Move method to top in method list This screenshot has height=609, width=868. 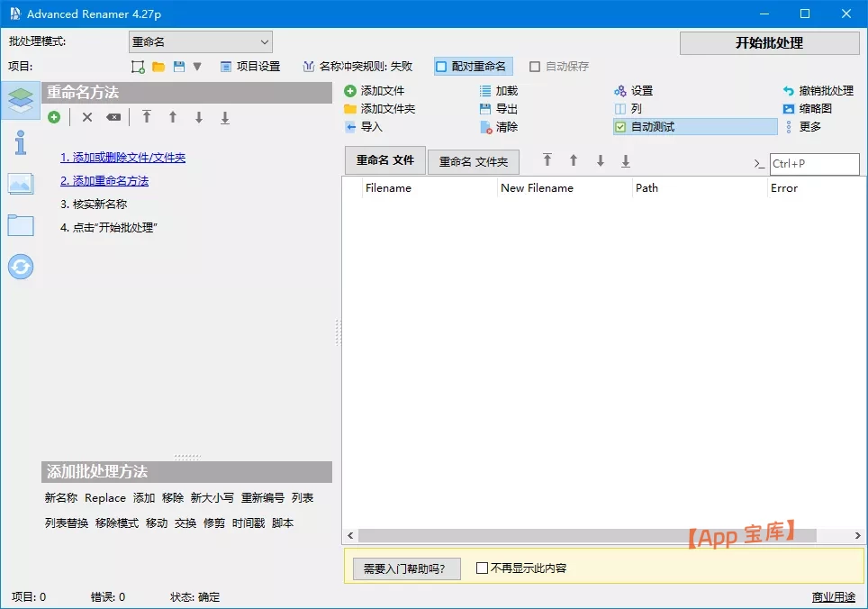pyautogui.click(x=147, y=117)
